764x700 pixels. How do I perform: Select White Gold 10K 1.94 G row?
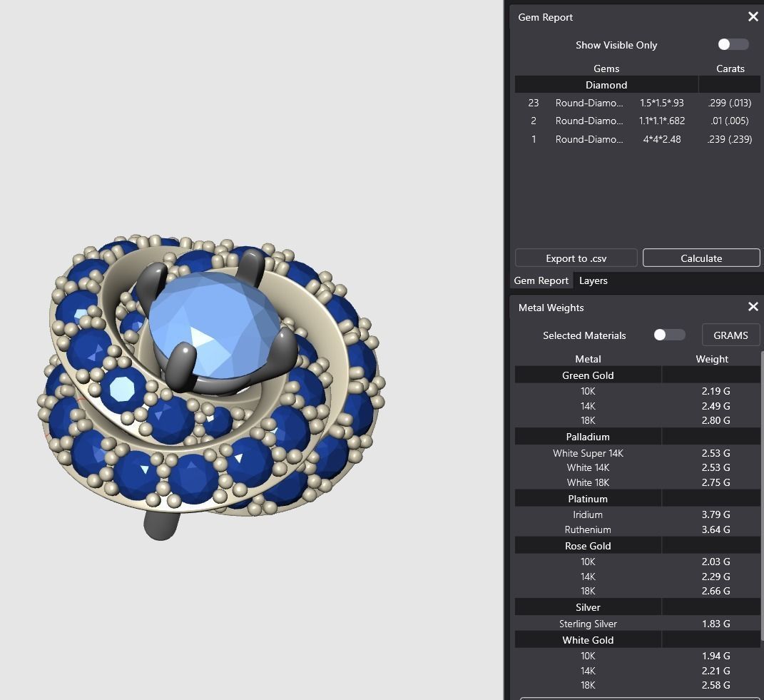point(637,656)
